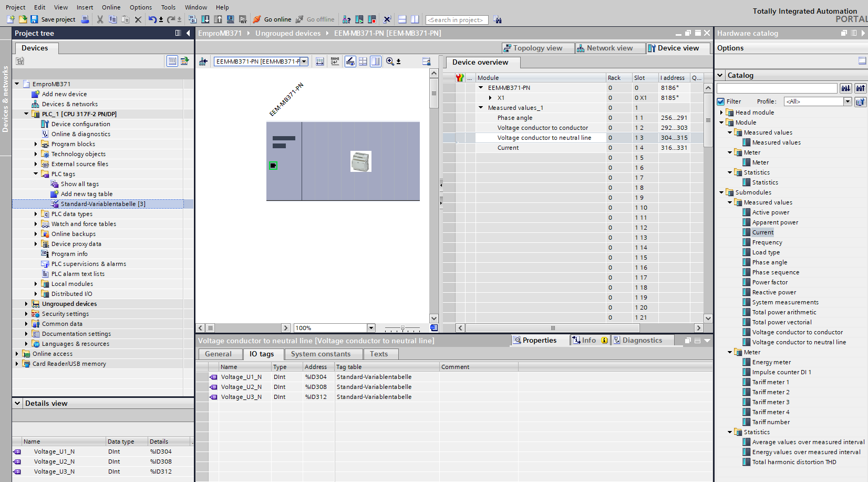This screenshot has width=868, height=482.
Task: Switch to the Topology view tab
Action: [x=538, y=48]
